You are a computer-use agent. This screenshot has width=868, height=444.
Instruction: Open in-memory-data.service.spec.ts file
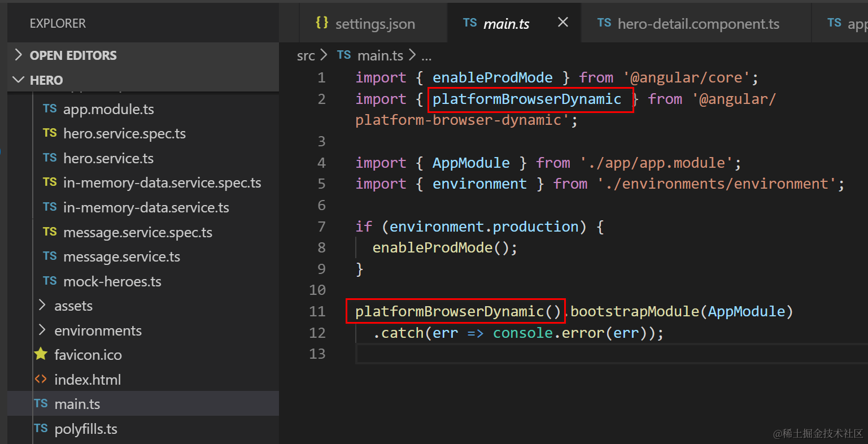pyautogui.click(x=162, y=182)
